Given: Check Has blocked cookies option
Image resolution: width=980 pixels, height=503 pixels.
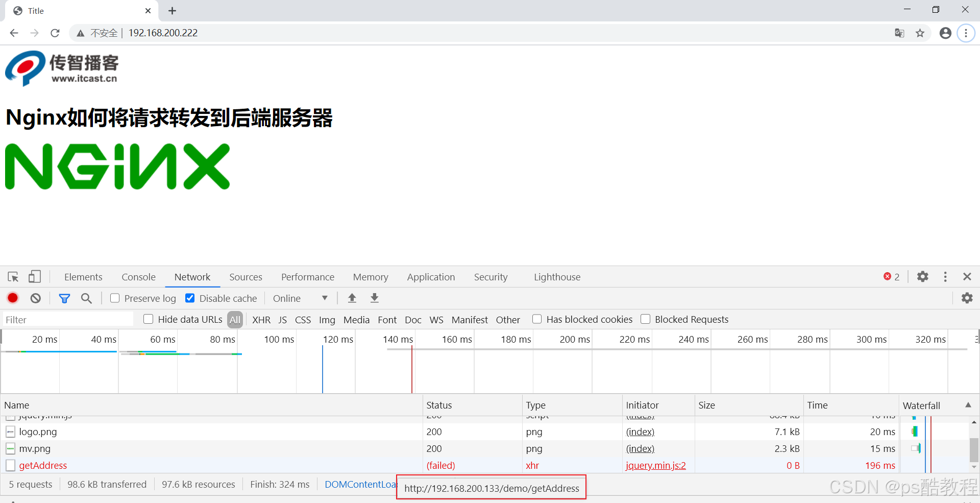Looking at the screenshot, I should (x=537, y=319).
